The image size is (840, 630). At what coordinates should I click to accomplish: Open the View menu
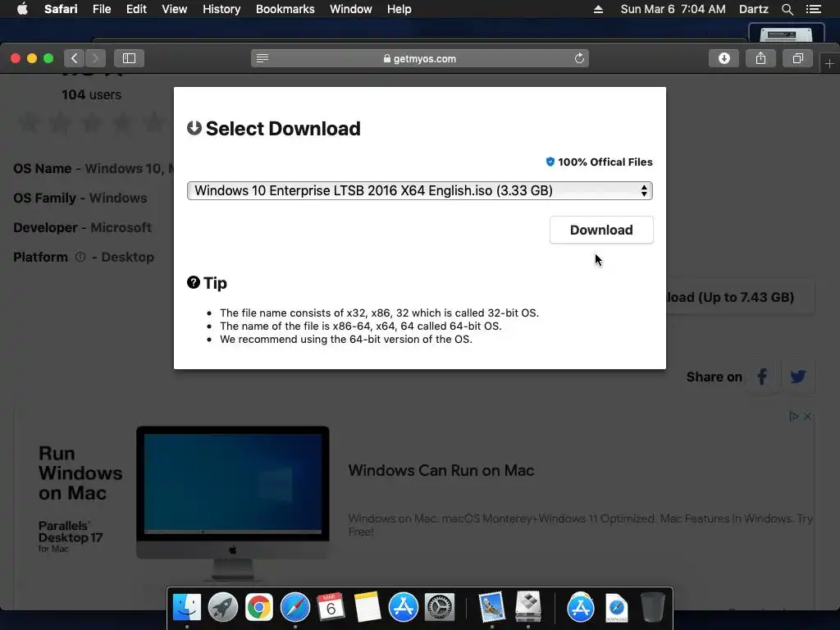174,9
